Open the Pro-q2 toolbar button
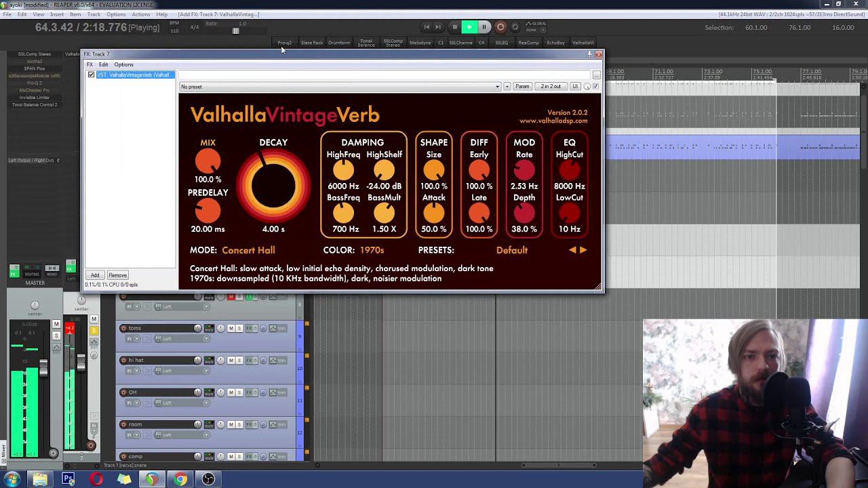Screen dimensions: 868x488 click(x=285, y=43)
